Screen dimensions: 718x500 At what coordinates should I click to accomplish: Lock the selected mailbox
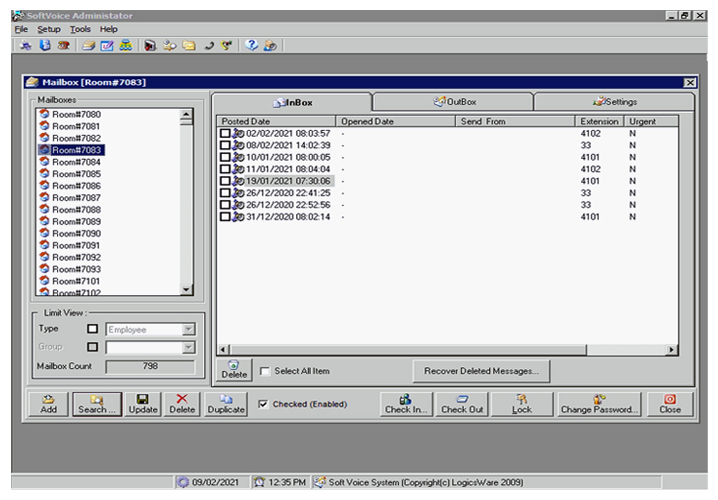(521, 404)
